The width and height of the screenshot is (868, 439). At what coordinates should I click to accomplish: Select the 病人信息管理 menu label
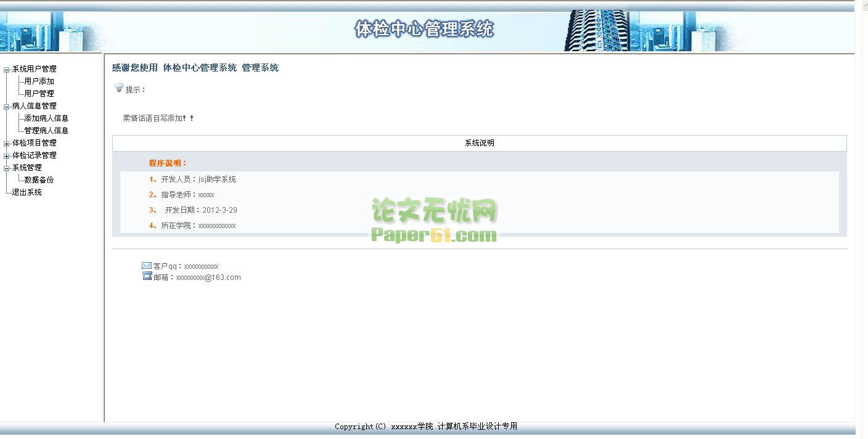tap(35, 106)
